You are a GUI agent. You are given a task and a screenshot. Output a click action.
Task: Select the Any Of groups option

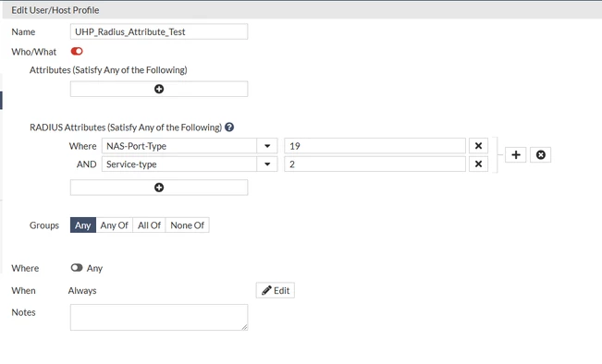click(x=114, y=225)
